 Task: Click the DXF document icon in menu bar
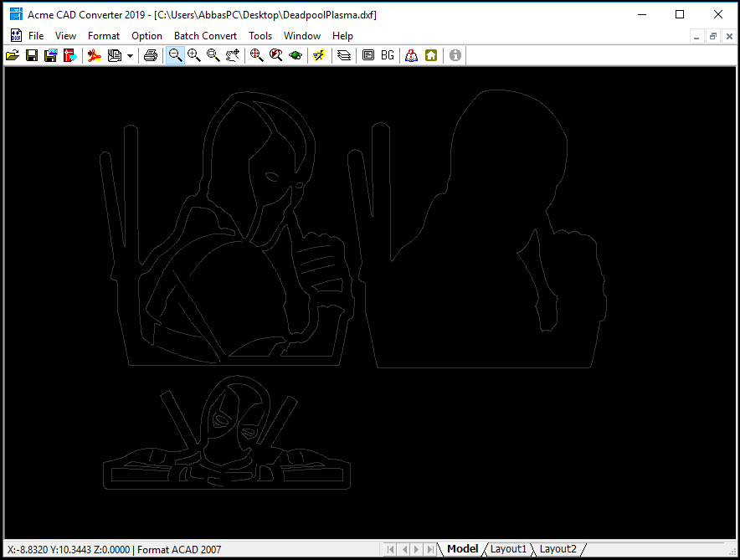pos(16,35)
